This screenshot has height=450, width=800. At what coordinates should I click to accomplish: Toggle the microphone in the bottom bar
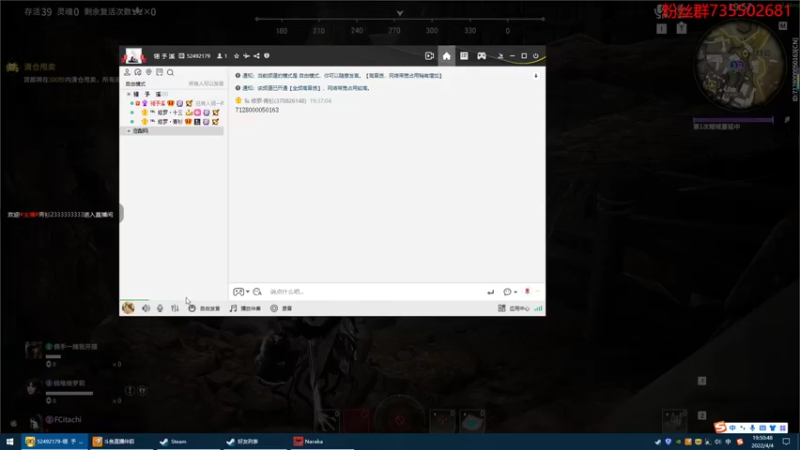(160, 308)
